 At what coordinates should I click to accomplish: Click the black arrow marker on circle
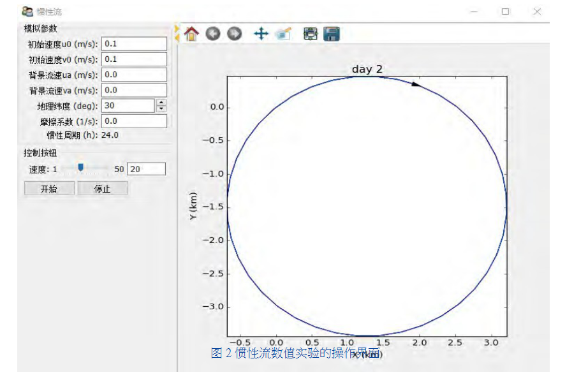[x=416, y=84]
